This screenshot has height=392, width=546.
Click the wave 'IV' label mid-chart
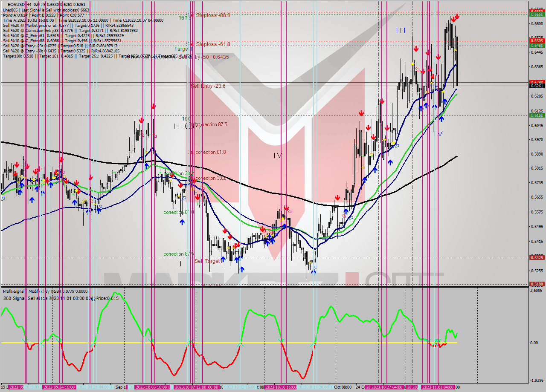pos(278,156)
